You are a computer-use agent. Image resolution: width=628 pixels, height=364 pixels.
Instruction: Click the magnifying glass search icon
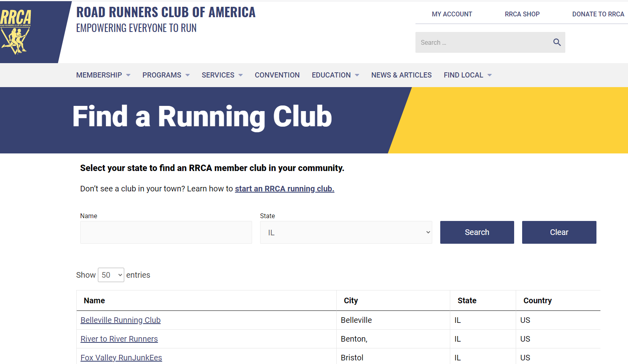click(x=557, y=42)
